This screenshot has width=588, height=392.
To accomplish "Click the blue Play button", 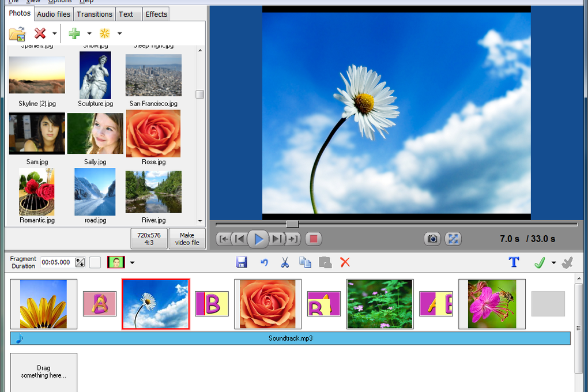I will coord(258,239).
